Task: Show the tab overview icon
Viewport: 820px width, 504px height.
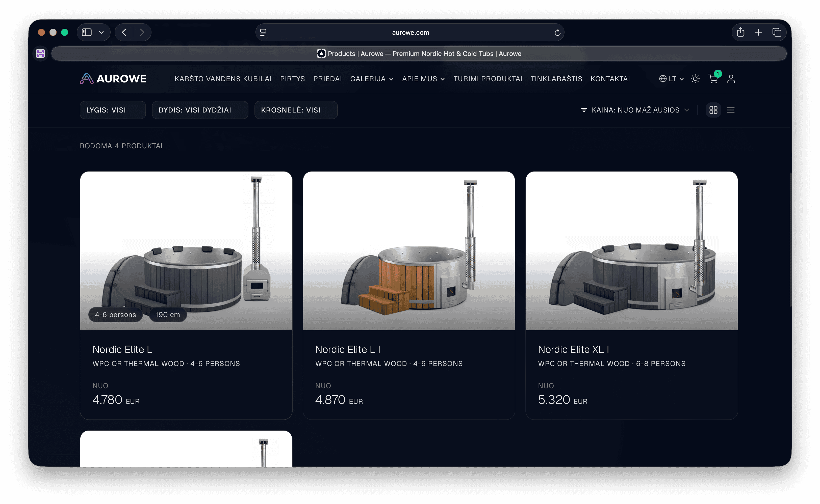Action: (x=777, y=32)
